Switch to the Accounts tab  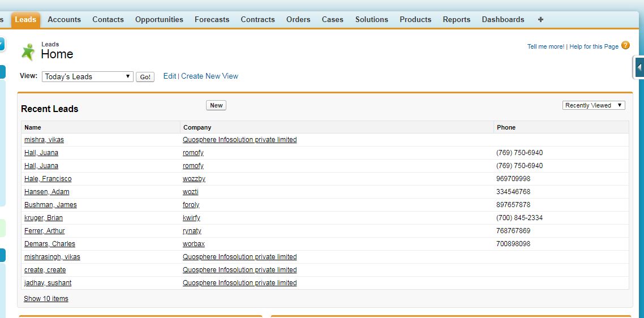tap(64, 19)
